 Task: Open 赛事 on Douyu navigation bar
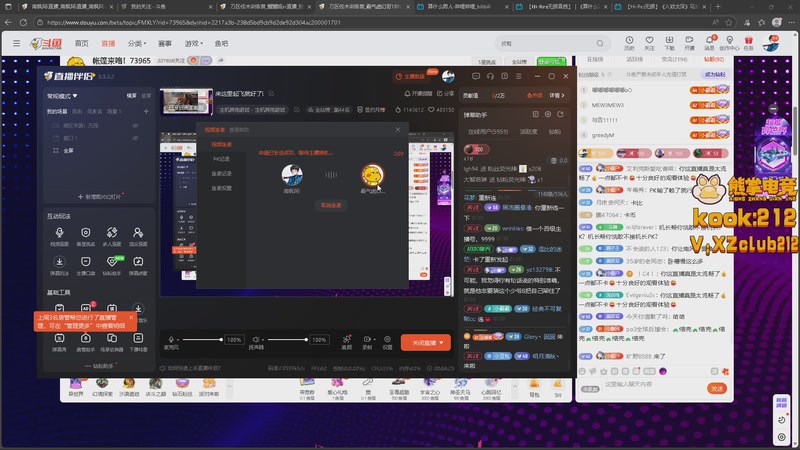(x=165, y=43)
